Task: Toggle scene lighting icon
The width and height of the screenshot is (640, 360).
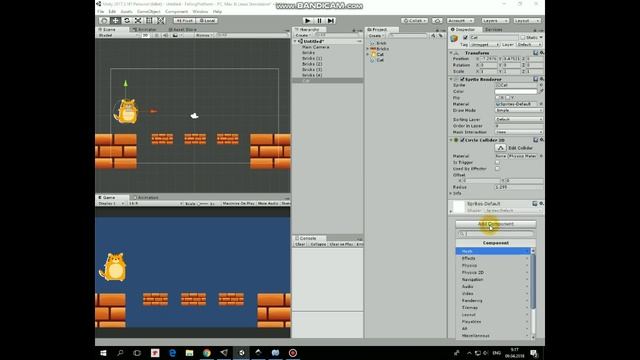Action: coord(157,36)
